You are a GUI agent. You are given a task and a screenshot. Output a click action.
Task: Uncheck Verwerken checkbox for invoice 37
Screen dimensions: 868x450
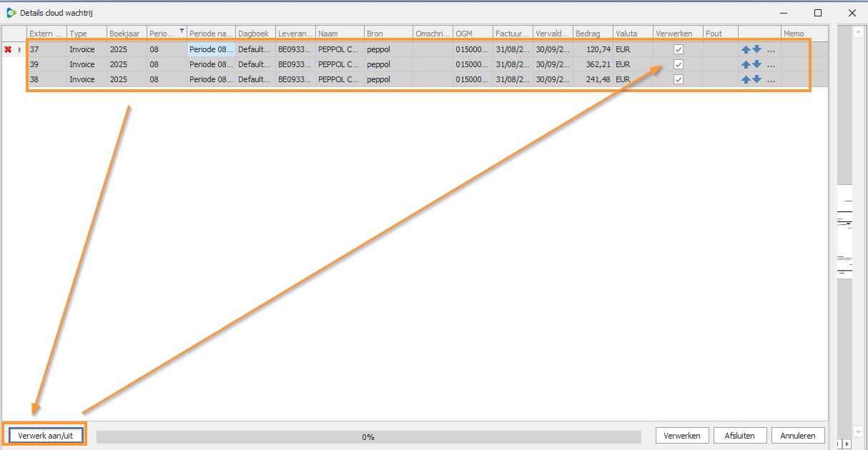679,49
